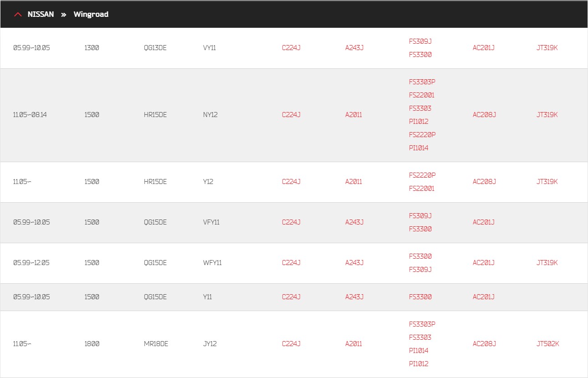
Task: Open C224J link in the NY12 row
Action: pos(291,115)
